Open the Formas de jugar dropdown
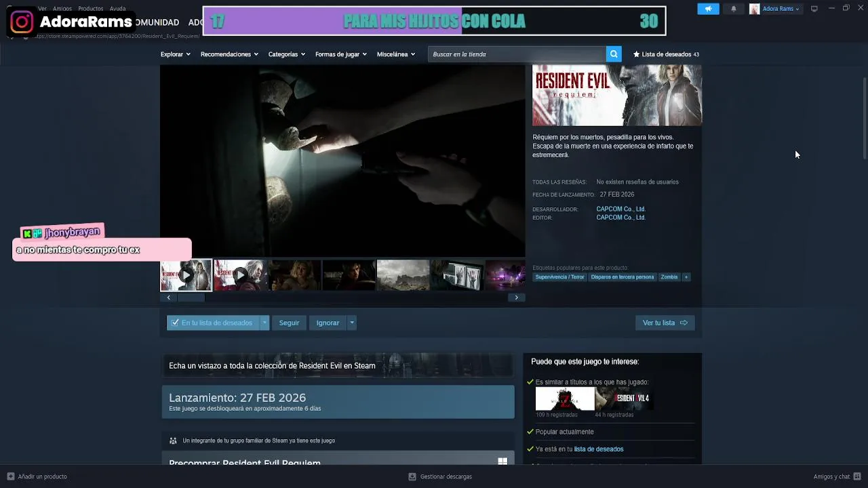 pyautogui.click(x=340, y=54)
